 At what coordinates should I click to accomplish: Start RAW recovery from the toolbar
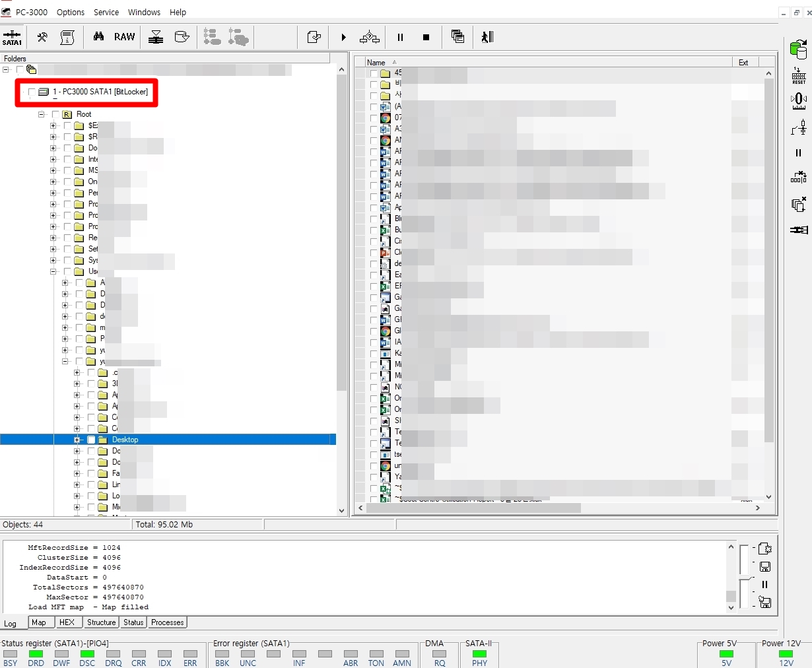[124, 37]
